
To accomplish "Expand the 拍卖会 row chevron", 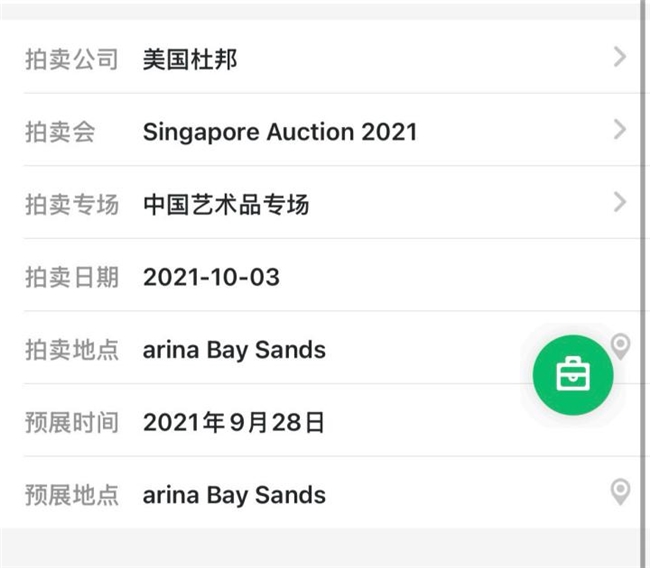I will [620, 130].
